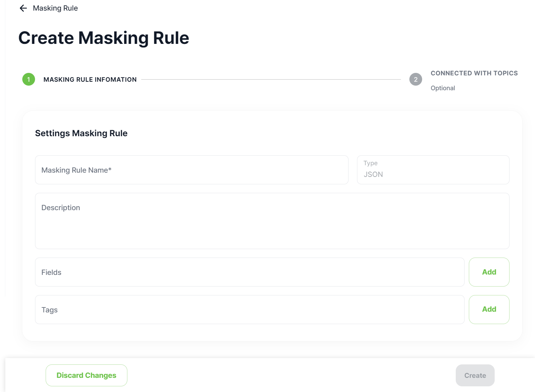Select the step 1 circle indicator
This screenshot has width=535, height=392.
pyautogui.click(x=29, y=79)
